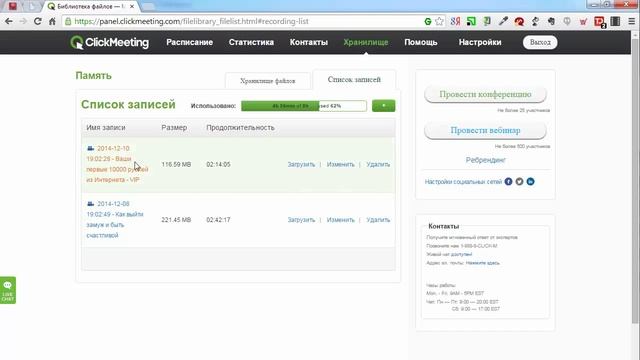640x360 pixels.
Task: Click the browser back arrow
Action: point(9,21)
